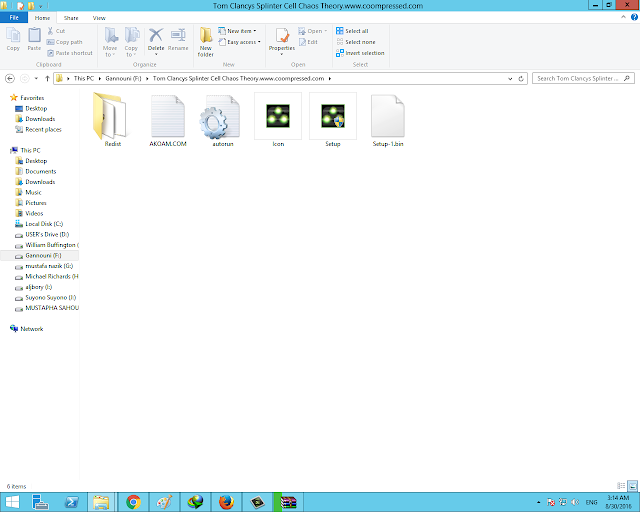Click the search box for this folder
Screen dimensions: 640x512
pyautogui.click(x=583, y=78)
